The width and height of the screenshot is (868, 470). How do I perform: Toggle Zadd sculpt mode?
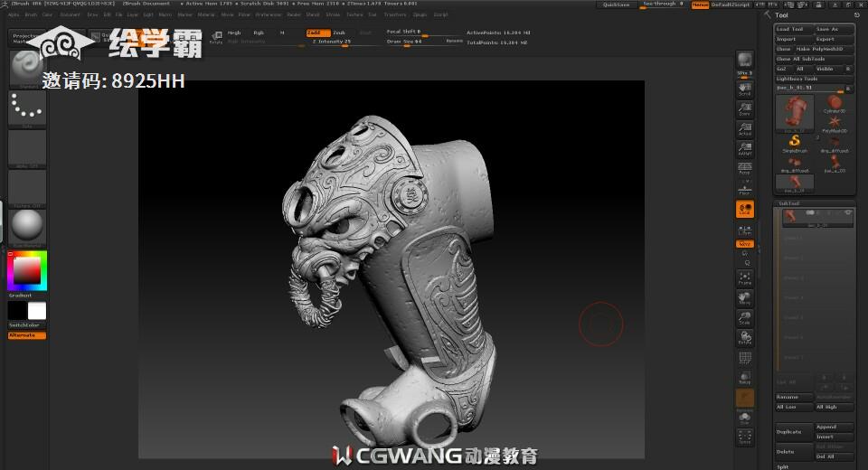coord(317,33)
